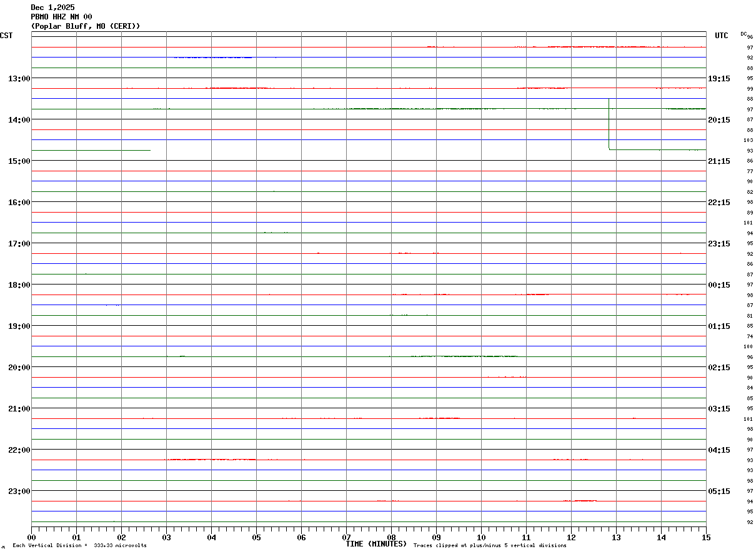Pick minute 03 on the time axis
Viewport: 756px width, 554px height.
click(166, 537)
